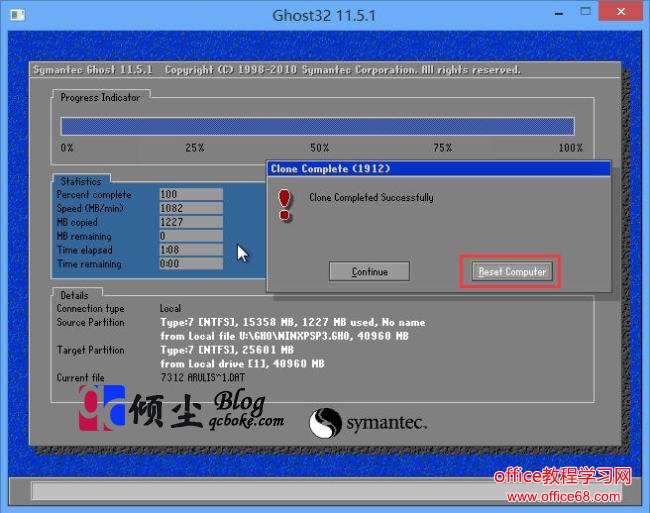This screenshot has height=513, width=650.
Task: Click the Ghost32 11.5.1 window title
Action: [x=324, y=16]
